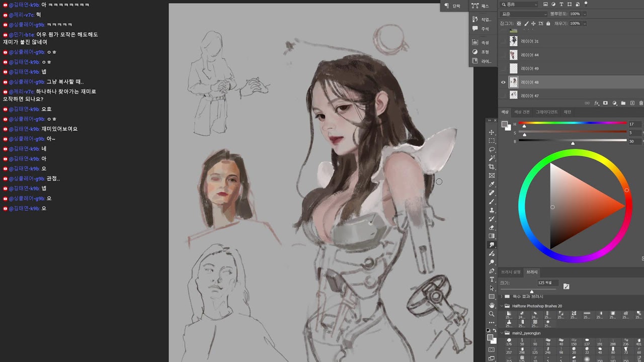Select the Crop tool
Image resolution: width=644 pixels, height=362 pixels.
[492, 167]
